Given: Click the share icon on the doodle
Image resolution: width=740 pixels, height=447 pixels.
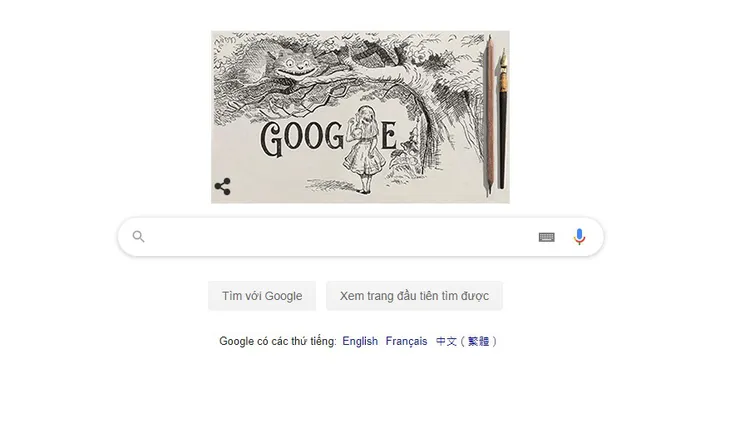Looking at the screenshot, I should pos(222,186).
